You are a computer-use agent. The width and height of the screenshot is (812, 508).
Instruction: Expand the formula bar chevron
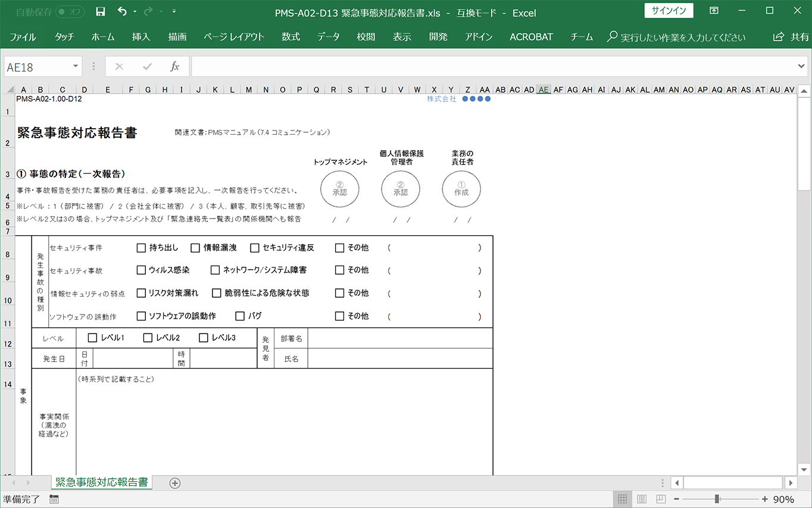[801, 67]
